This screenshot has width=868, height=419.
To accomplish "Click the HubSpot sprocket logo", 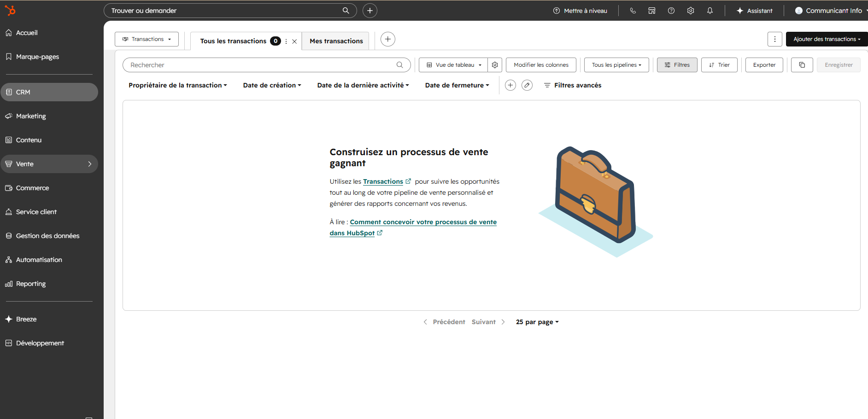I will coord(10,10).
